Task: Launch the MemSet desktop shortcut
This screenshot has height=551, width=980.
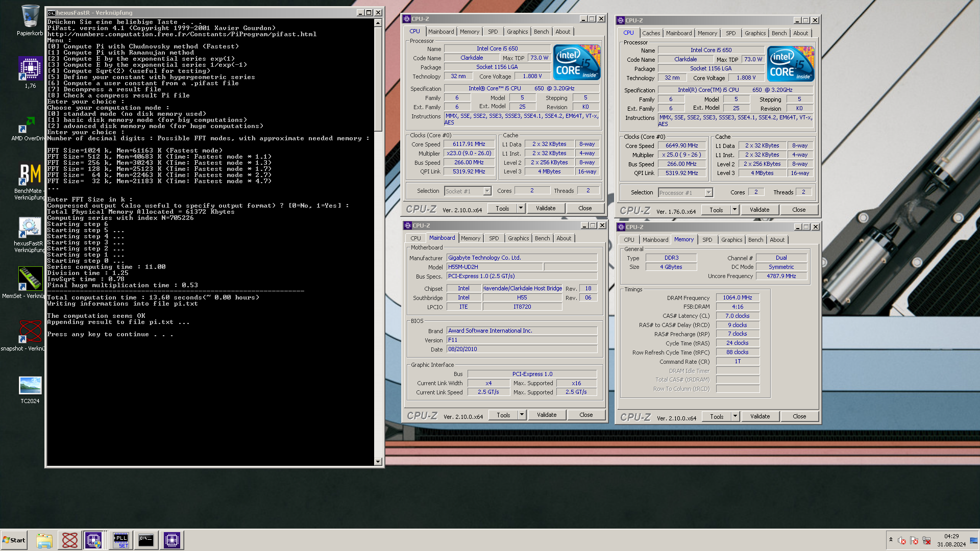Action: point(30,282)
